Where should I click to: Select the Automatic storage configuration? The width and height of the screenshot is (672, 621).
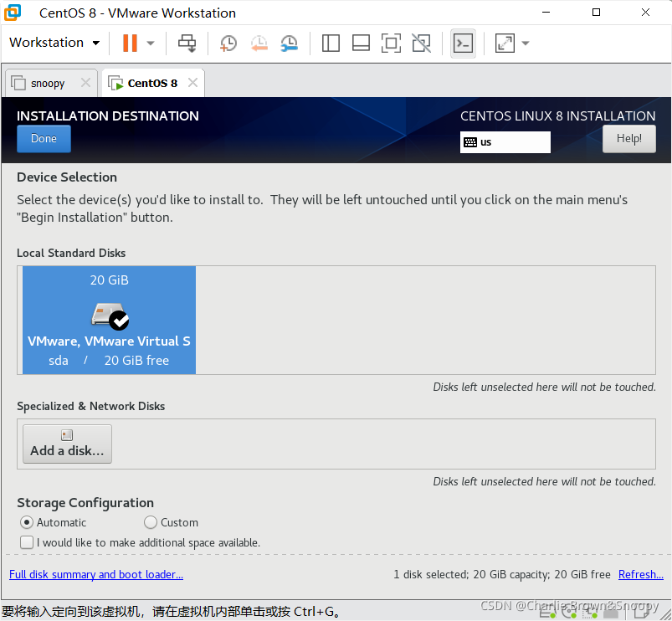[54, 522]
